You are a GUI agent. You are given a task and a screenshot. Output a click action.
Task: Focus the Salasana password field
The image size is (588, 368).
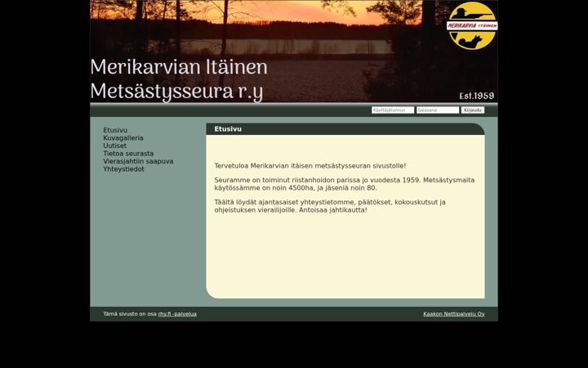coord(438,110)
